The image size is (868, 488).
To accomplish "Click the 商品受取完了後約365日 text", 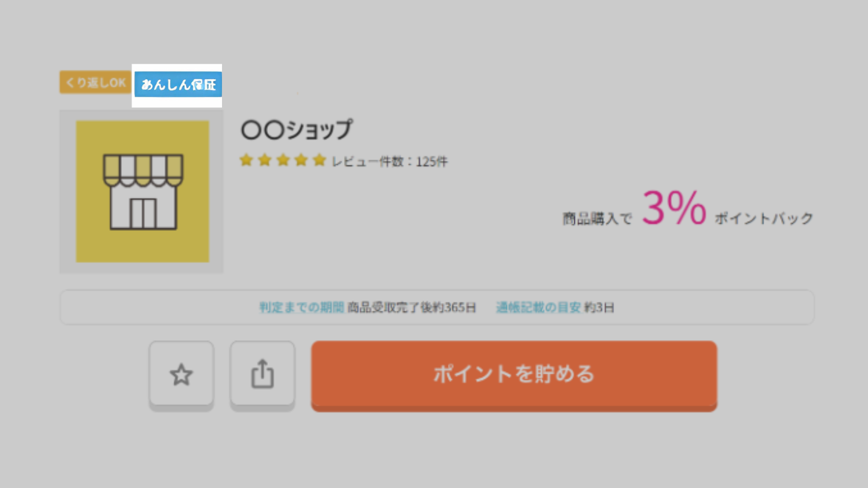I will click(x=412, y=308).
